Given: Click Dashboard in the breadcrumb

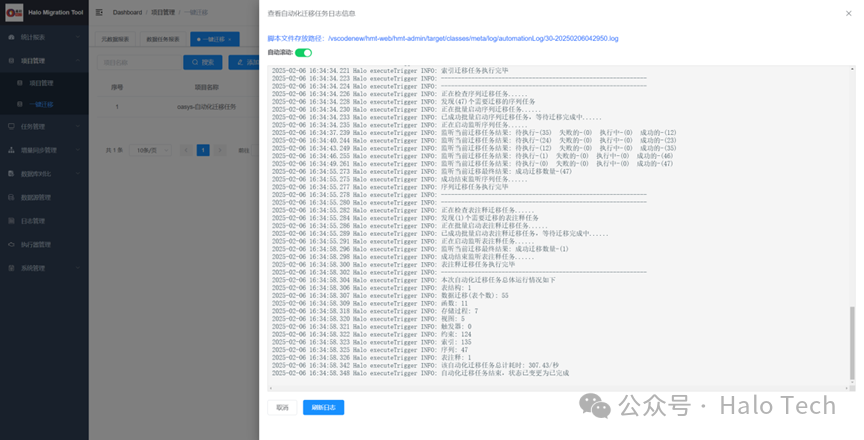Looking at the screenshot, I should click(x=127, y=12).
